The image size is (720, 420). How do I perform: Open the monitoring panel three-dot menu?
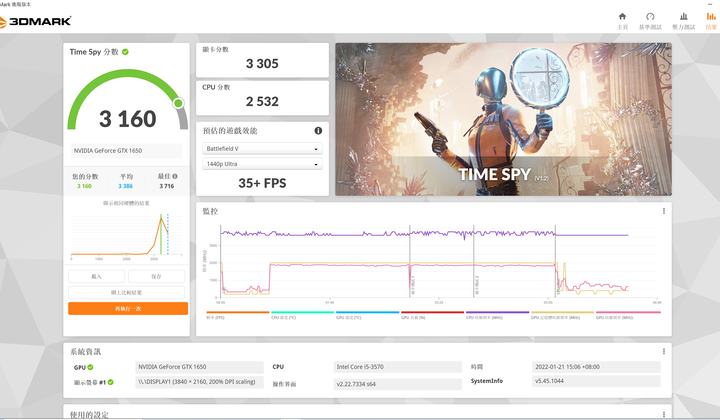tap(664, 211)
